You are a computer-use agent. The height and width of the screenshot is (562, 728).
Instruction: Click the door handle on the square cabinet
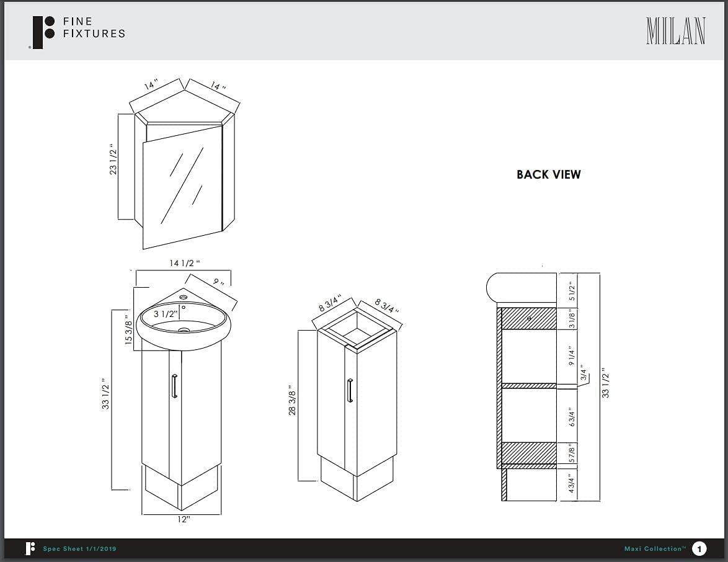pos(350,391)
